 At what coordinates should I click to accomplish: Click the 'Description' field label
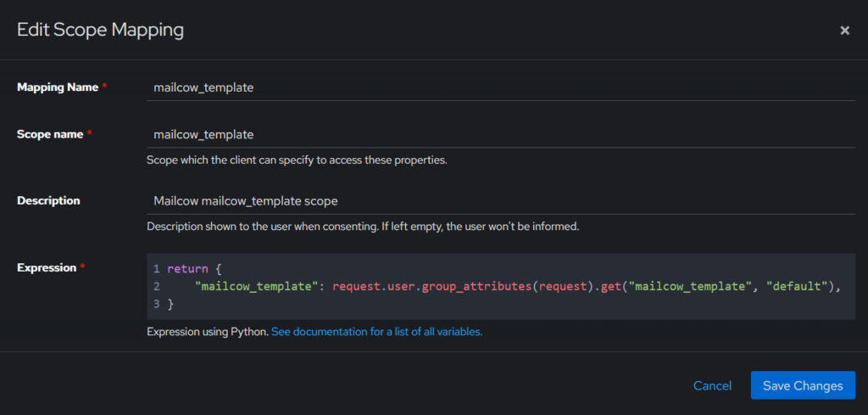coord(48,200)
